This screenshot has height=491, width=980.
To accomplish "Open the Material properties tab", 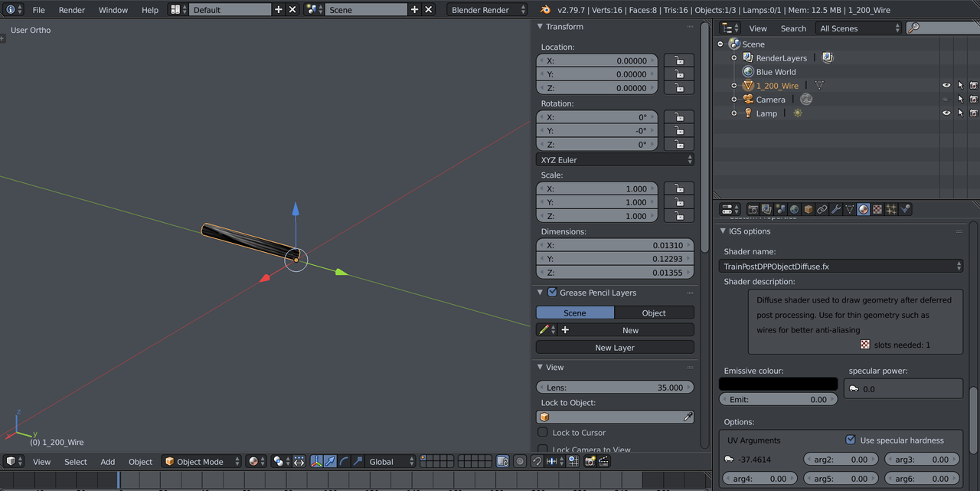I will coord(864,209).
